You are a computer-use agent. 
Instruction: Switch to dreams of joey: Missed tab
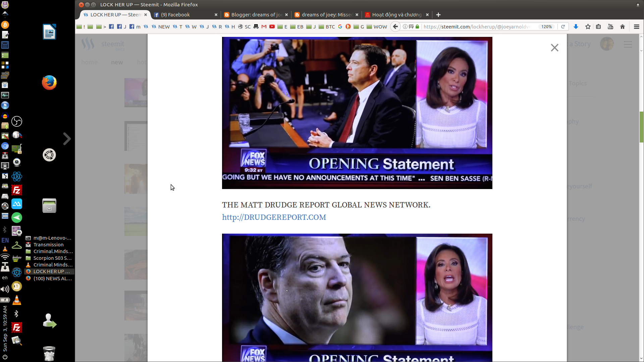[x=326, y=15]
